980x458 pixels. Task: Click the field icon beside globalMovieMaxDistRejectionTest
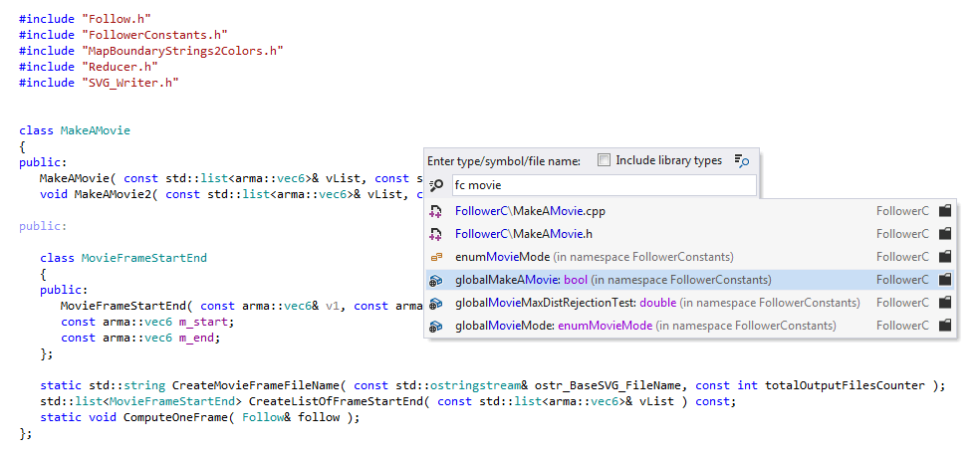(436, 303)
